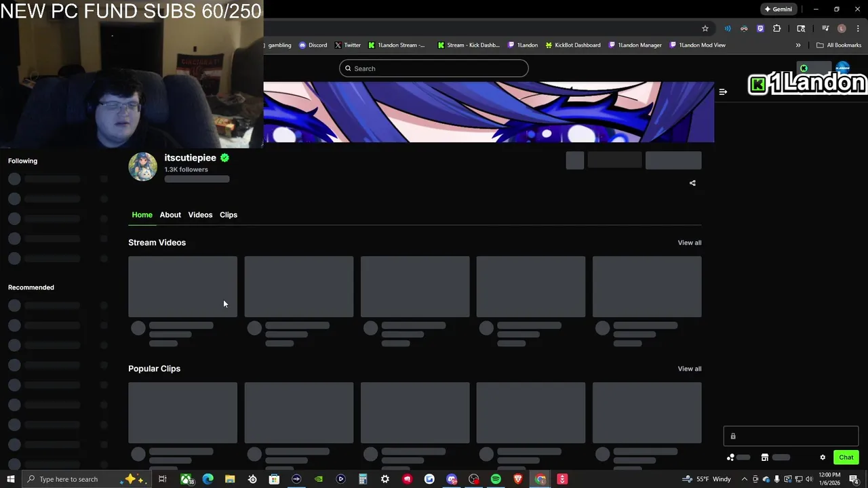This screenshot has width=868, height=488.
Task: Click the Twitch extension icon in toolbar
Action: click(x=760, y=28)
